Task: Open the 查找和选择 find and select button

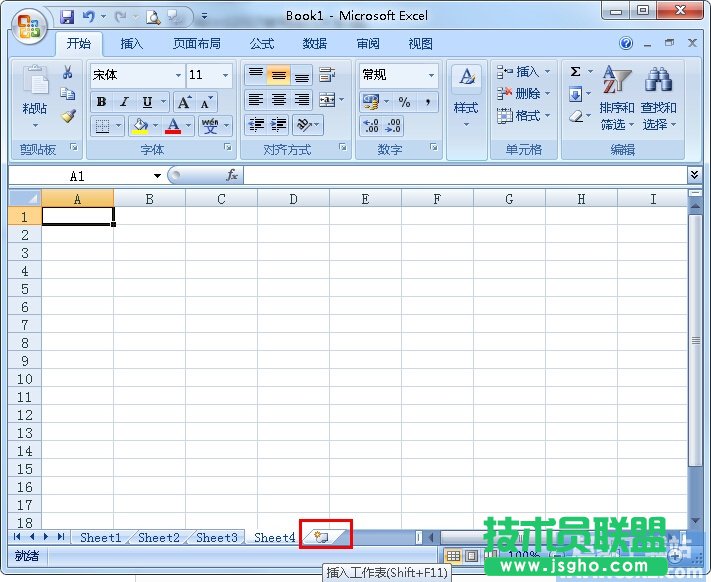Action: click(659, 100)
